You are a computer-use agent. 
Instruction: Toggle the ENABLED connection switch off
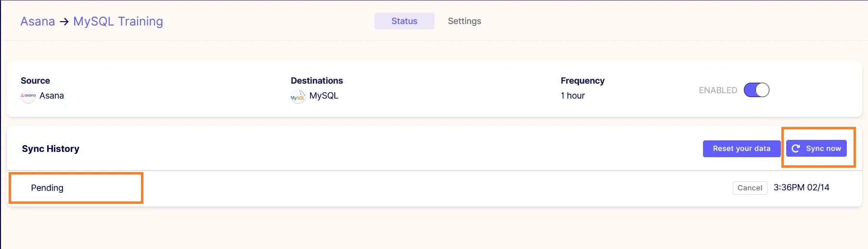point(756,90)
